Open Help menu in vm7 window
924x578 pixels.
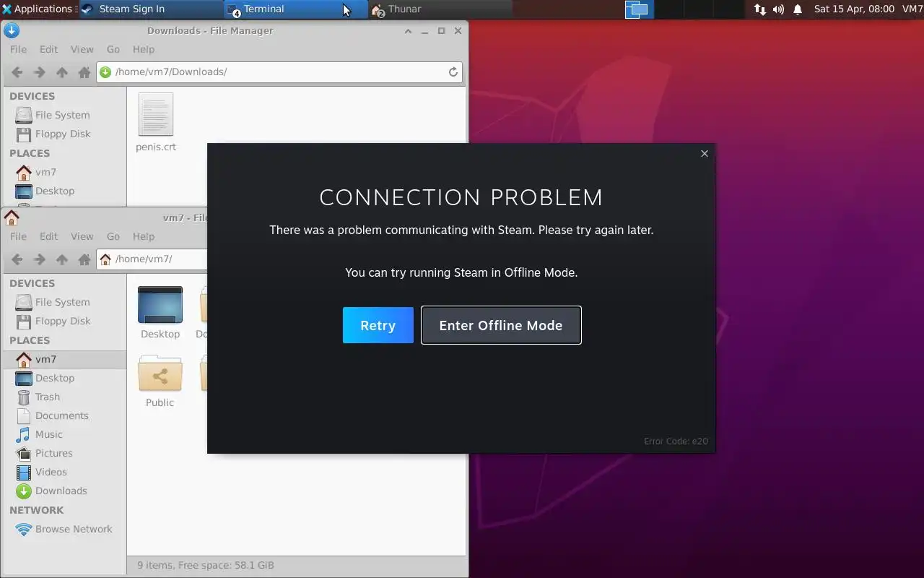click(x=144, y=236)
